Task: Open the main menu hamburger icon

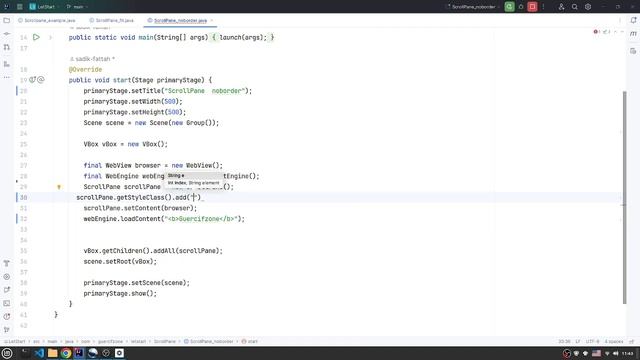Action: point(20,7)
